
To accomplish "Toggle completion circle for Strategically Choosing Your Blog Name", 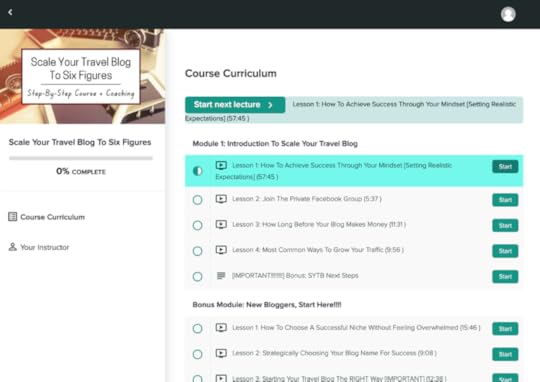I will point(197,354).
